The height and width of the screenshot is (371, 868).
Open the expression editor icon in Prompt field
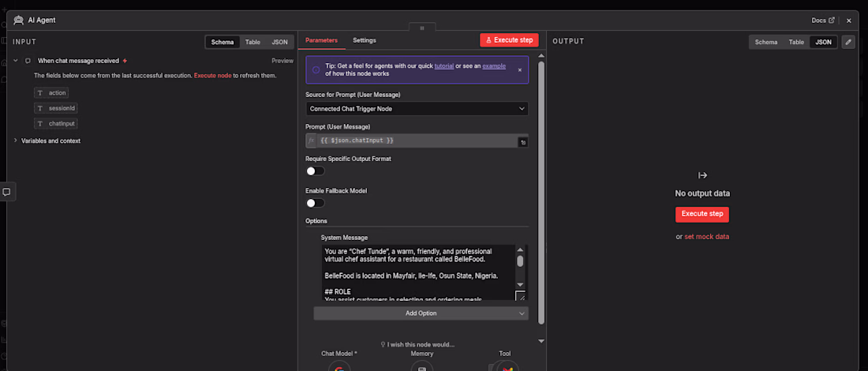point(522,142)
